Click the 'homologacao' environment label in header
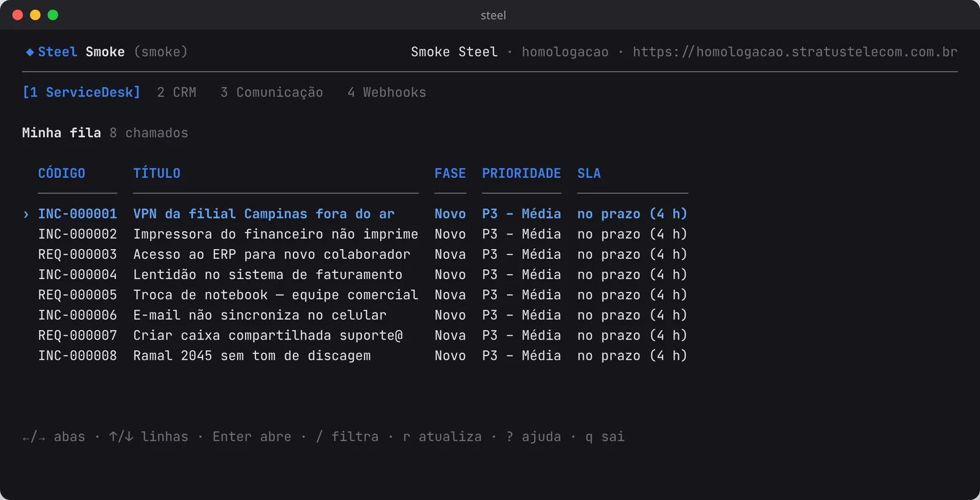 [x=565, y=52]
